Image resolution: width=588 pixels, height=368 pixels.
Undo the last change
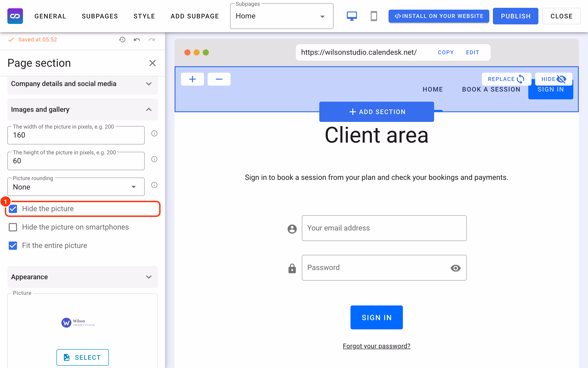137,39
